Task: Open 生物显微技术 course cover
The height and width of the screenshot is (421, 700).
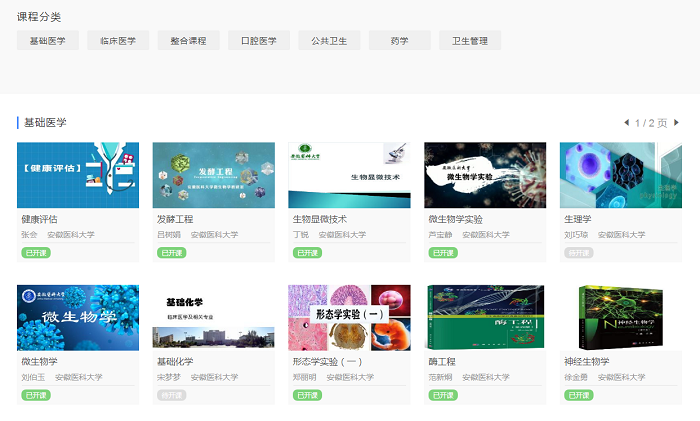Action: pos(349,175)
